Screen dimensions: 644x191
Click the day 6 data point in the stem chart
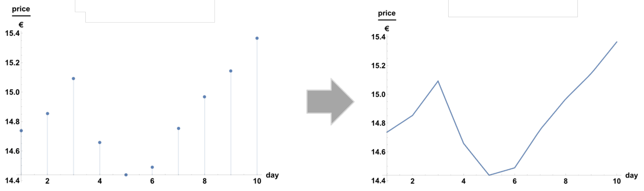152,167
